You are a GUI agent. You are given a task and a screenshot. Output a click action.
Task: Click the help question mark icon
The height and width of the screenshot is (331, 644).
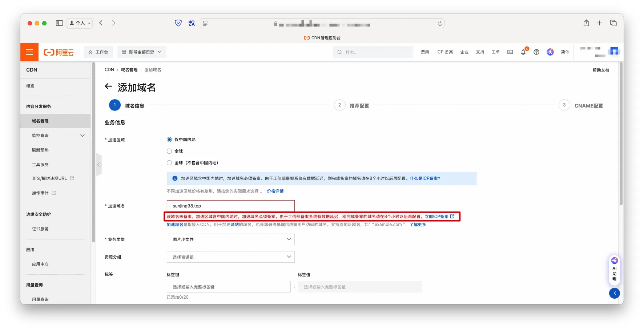(x=536, y=52)
